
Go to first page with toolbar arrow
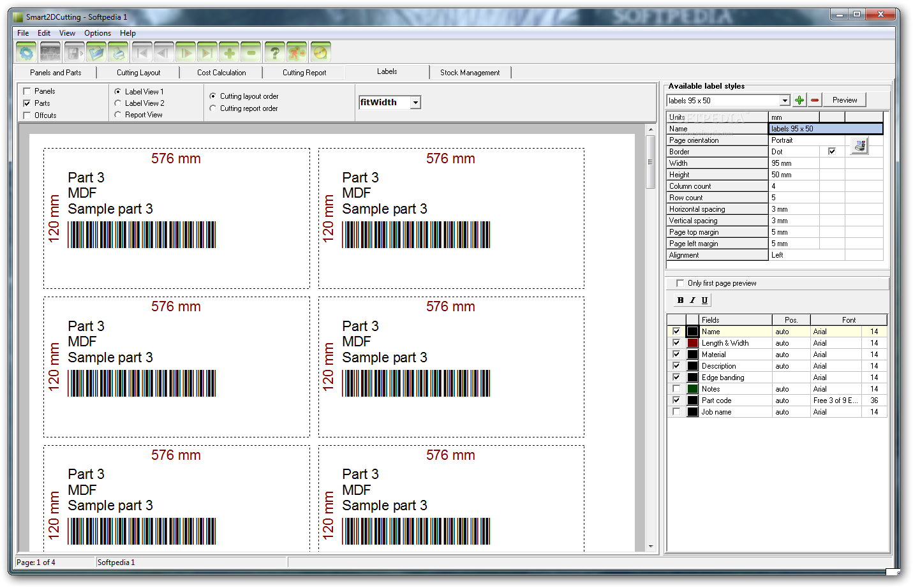coord(142,52)
